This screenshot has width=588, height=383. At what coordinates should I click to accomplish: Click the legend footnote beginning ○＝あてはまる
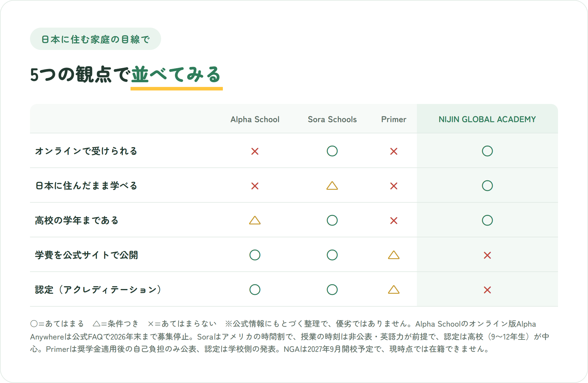pyautogui.click(x=290, y=336)
